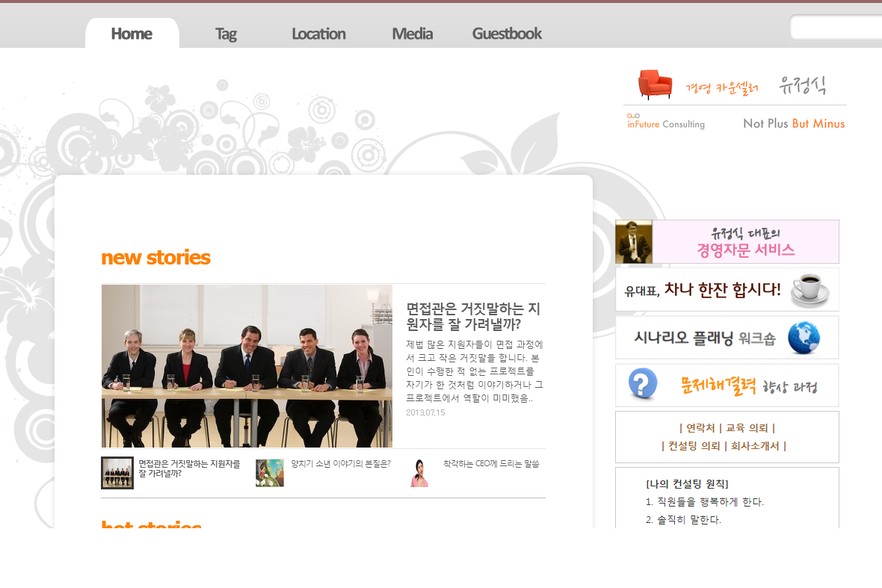Image resolution: width=882 pixels, height=588 pixels.
Task: Select Tag from the navigation menu
Action: click(x=226, y=33)
